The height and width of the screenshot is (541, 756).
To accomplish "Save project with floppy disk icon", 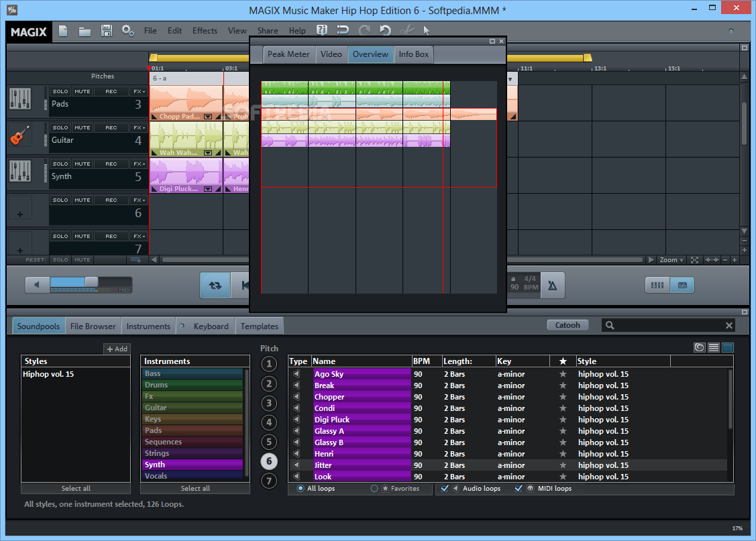I will (107, 31).
